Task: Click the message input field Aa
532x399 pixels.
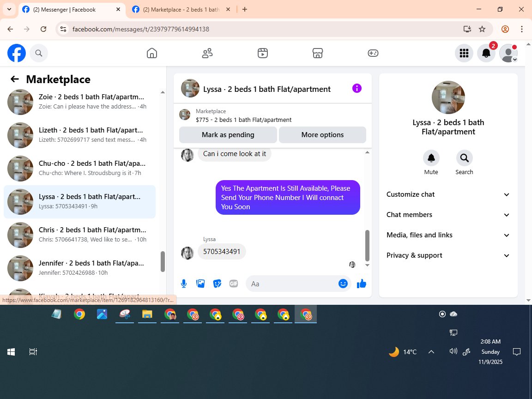Action: pyautogui.click(x=292, y=284)
